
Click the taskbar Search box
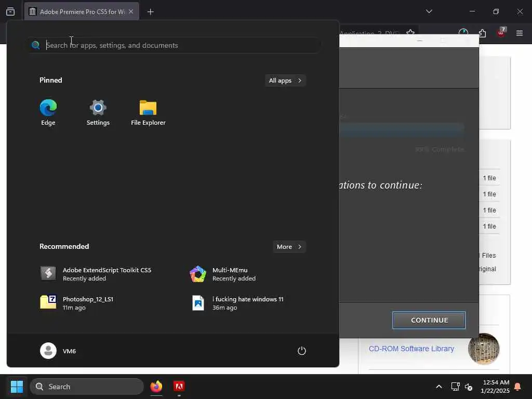(x=87, y=387)
